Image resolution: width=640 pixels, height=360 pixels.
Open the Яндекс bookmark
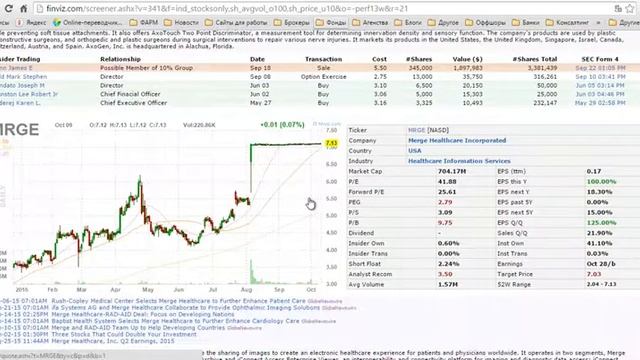tap(31, 22)
